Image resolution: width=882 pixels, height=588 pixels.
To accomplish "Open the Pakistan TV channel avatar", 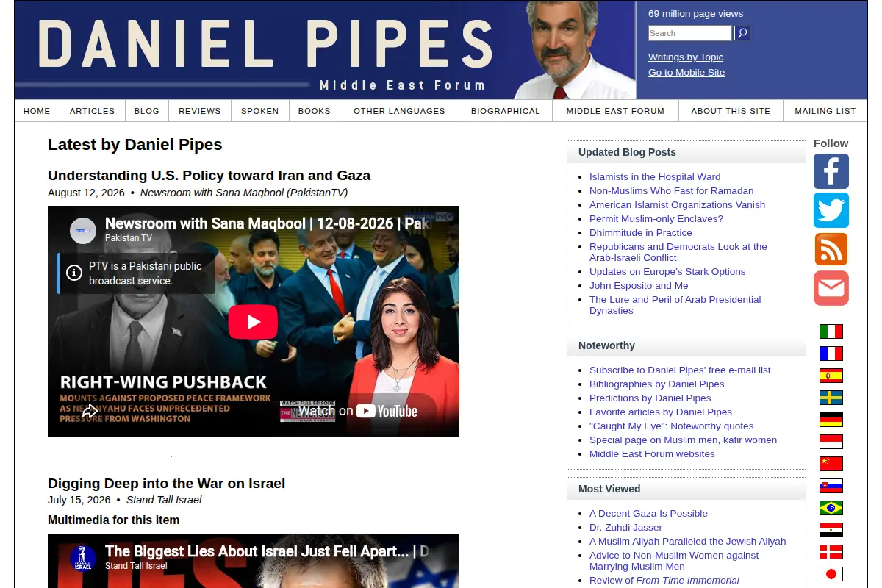I will coord(83,230).
